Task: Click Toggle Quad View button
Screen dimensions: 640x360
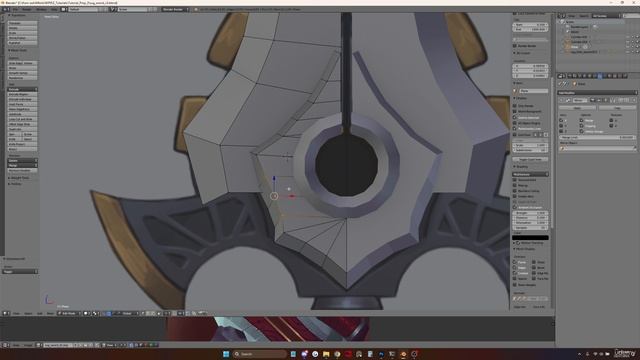Action: coord(530,159)
